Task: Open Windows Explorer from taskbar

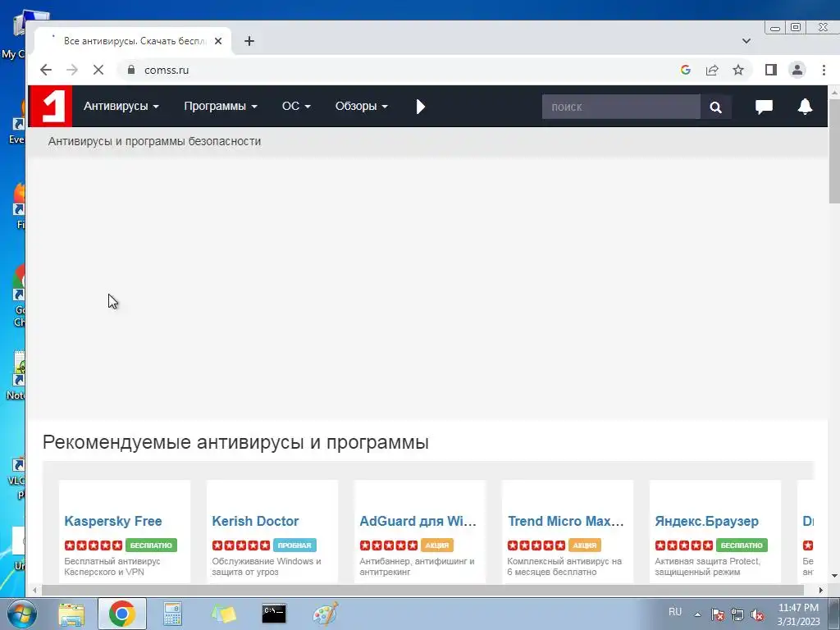Action: click(x=71, y=614)
